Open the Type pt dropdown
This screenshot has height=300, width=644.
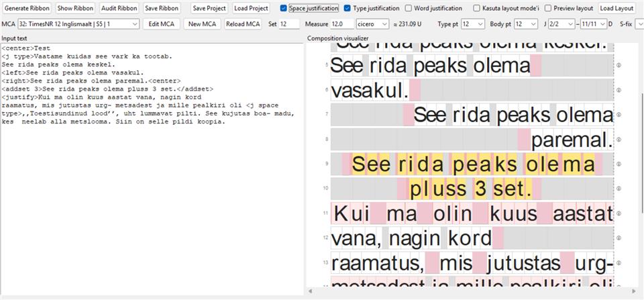pos(473,24)
